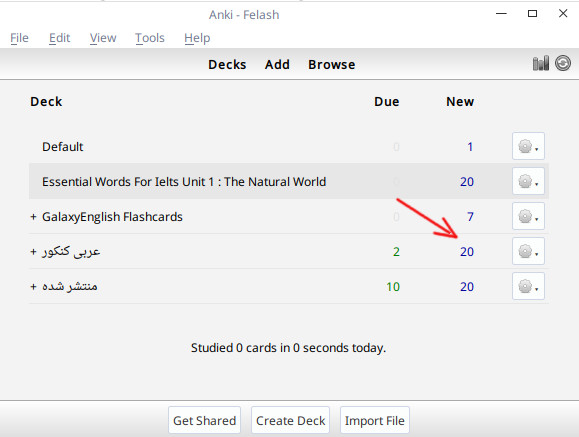This screenshot has width=579, height=437.
Task: Expand the GalaxyEnglish Flashcards deck
Action: (x=33, y=216)
